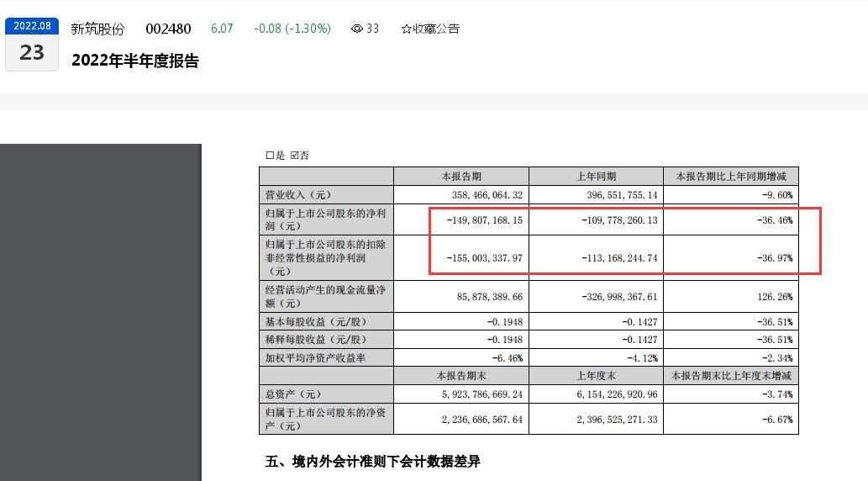Screen dimensions: 868x481
Task: Select the 基本每股收益（元/股） row label
Action: 316,321
